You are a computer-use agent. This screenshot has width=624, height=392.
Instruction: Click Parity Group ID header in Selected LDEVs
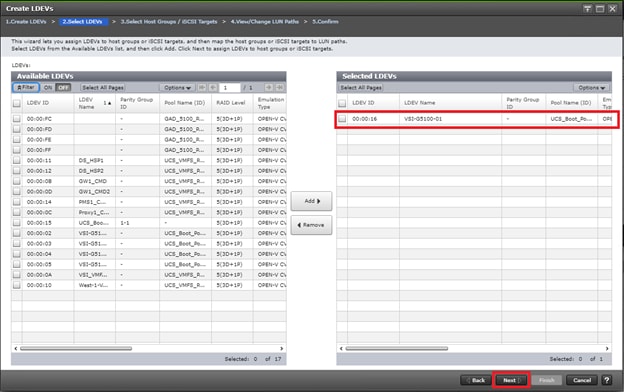[x=524, y=103]
